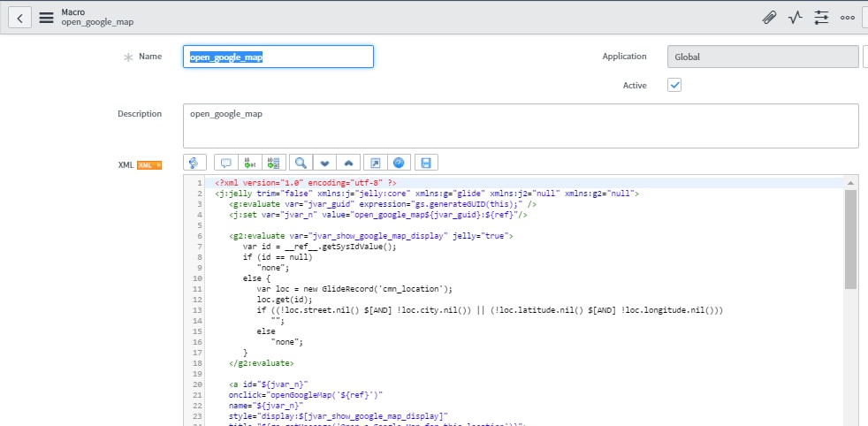Click the replace toolbar button
The image size is (868, 426).
click(249, 163)
